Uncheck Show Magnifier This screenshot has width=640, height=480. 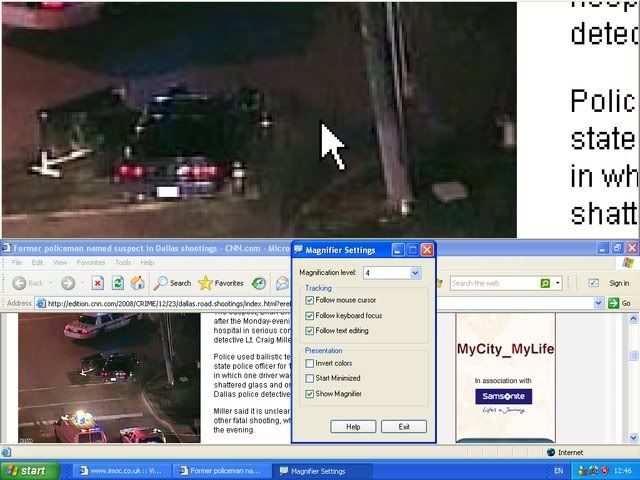point(309,394)
